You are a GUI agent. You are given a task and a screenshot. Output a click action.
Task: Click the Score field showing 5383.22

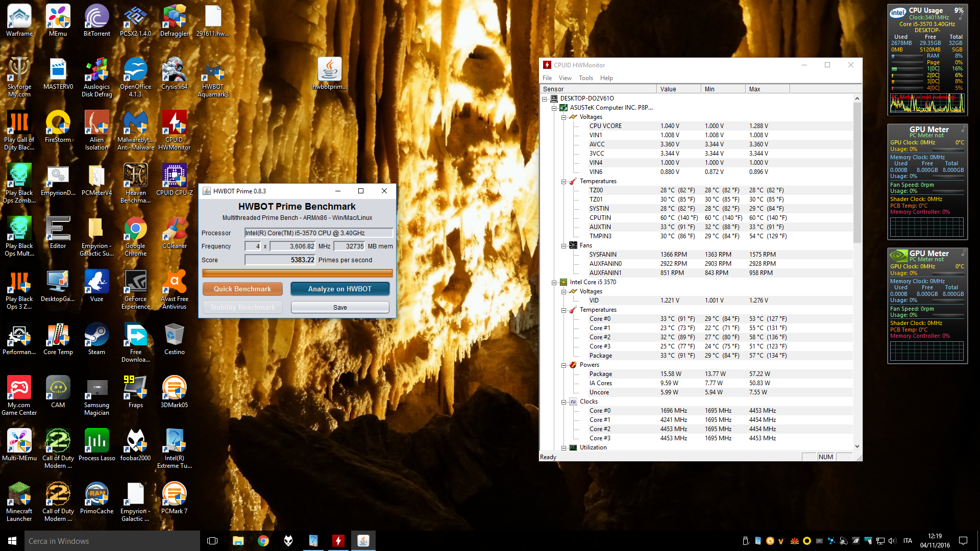tap(280, 260)
